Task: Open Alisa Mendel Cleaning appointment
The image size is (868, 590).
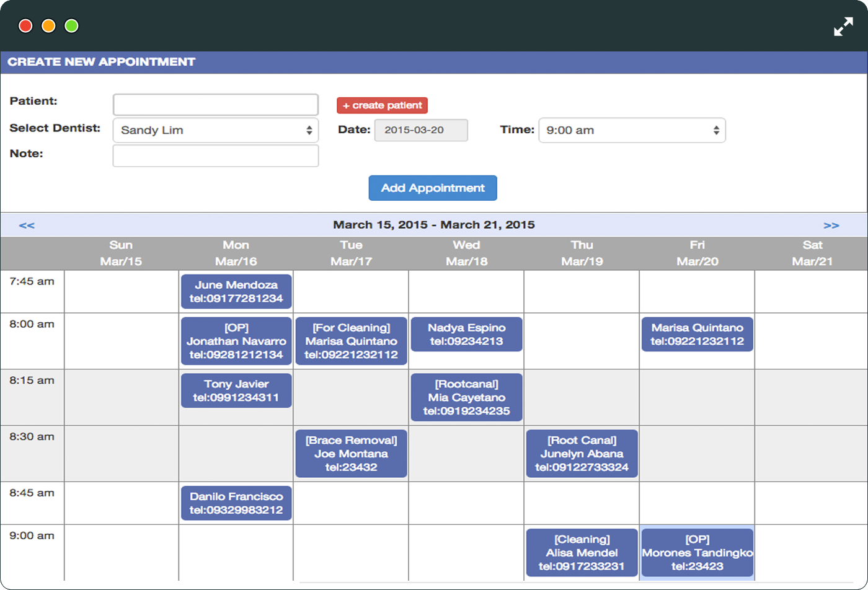Action: 582,553
